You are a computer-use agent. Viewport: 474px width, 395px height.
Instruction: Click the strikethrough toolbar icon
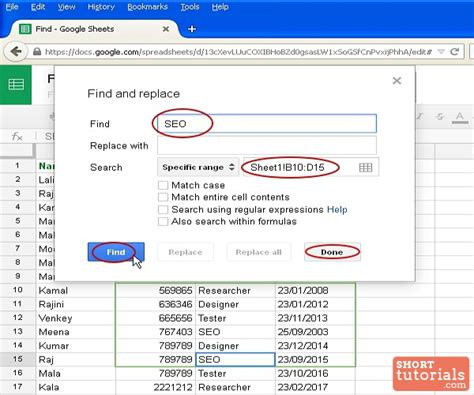tap(440, 117)
